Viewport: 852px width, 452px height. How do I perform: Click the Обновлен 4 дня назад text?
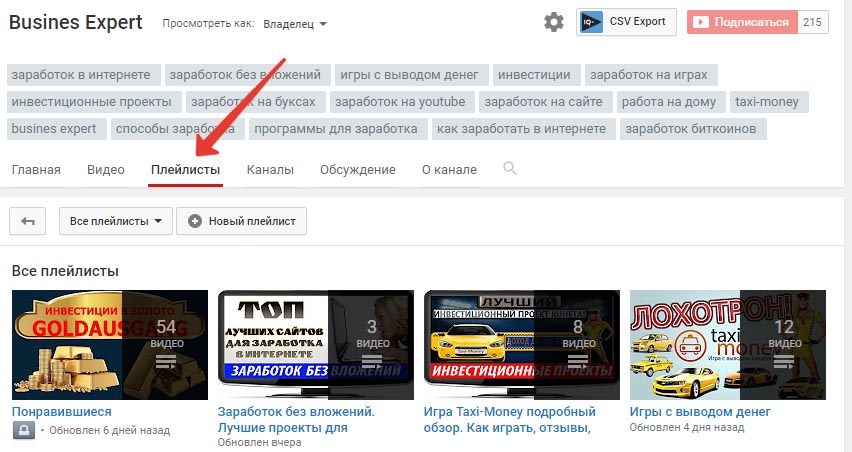687,428
